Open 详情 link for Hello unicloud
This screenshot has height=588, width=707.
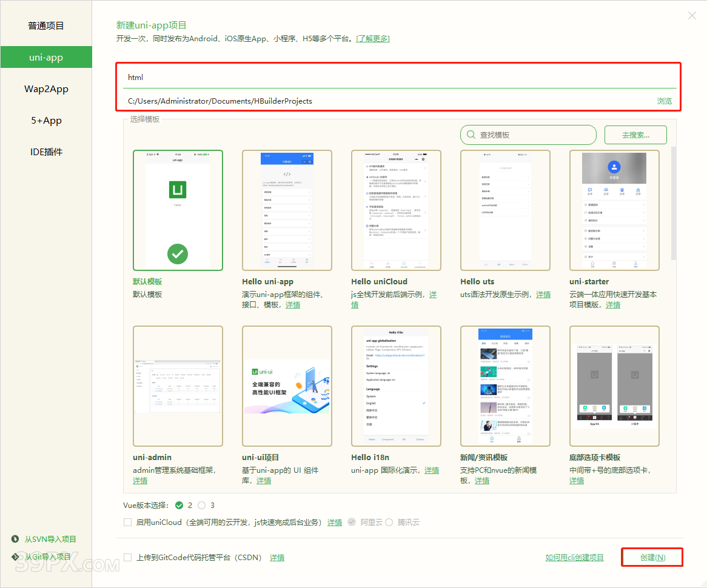(433, 295)
